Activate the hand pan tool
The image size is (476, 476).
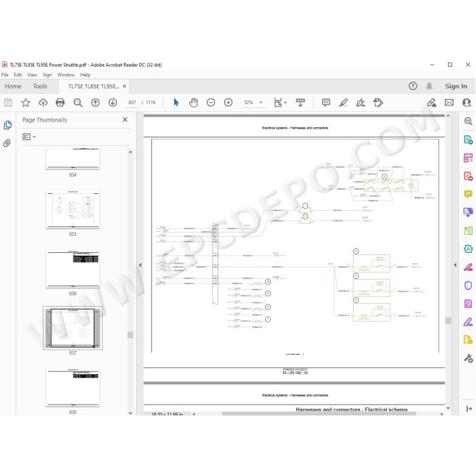tap(193, 103)
